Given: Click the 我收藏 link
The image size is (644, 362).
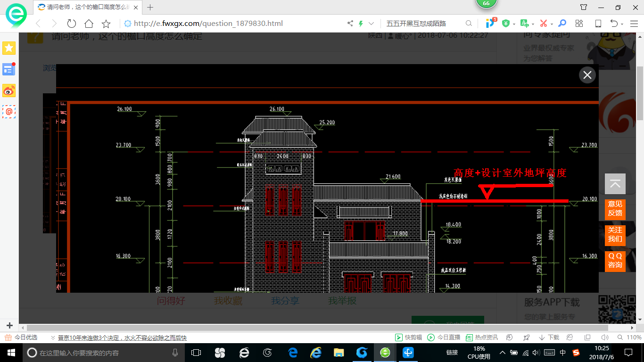Looking at the screenshot, I should point(228,300).
